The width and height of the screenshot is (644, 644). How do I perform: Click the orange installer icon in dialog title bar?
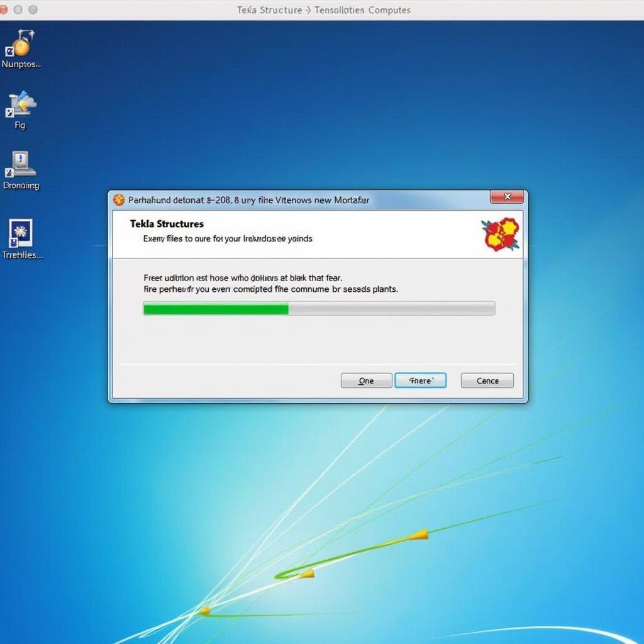[119, 200]
